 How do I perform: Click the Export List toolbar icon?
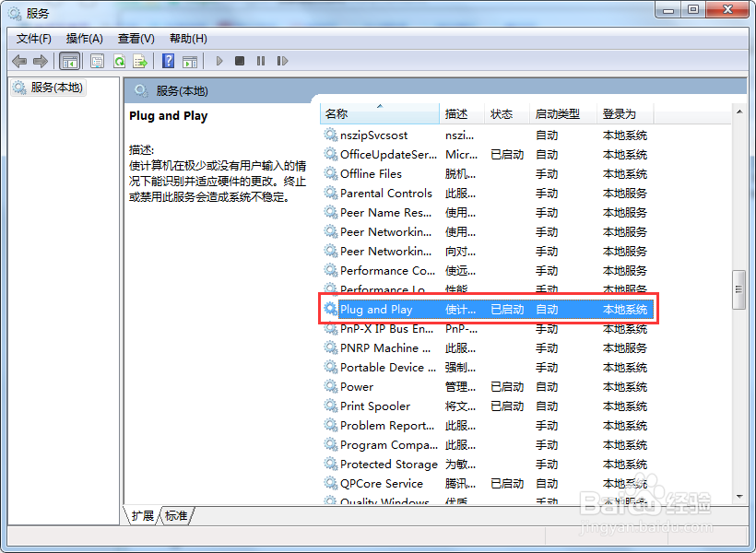coord(140,61)
